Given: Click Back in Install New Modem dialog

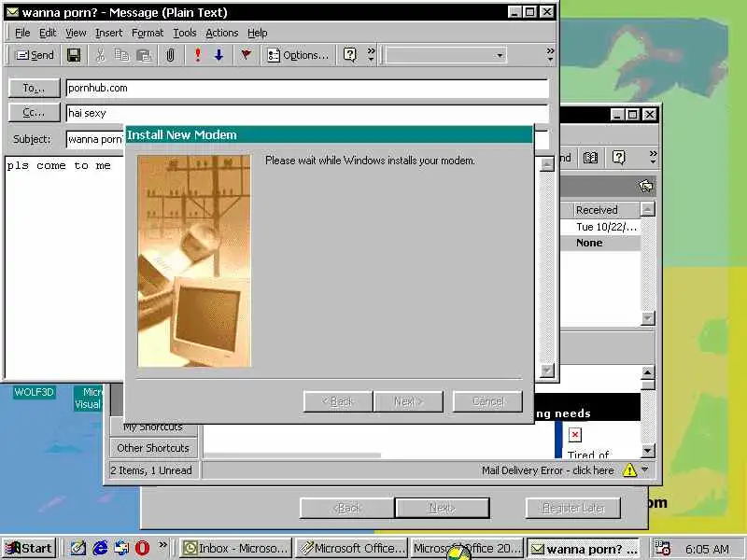Looking at the screenshot, I should click(x=338, y=402).
